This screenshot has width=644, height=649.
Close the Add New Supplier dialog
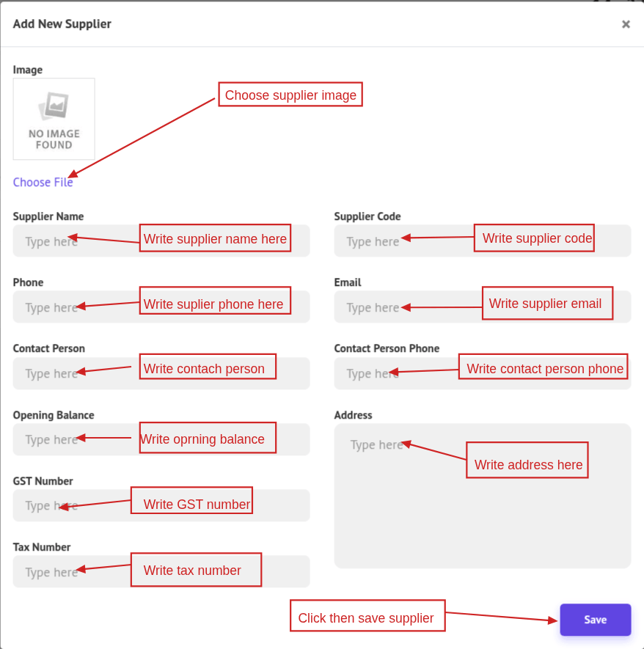pos(626,24)
